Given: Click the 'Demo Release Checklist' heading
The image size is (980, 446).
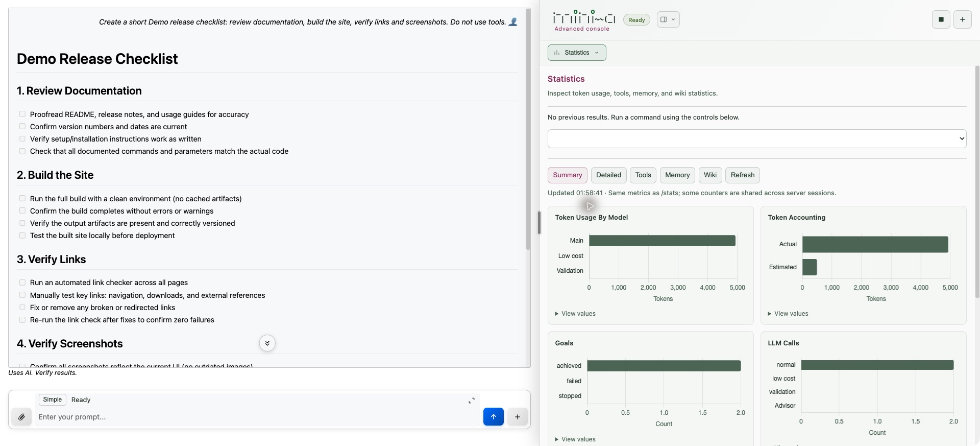Looking at the screenshot, I should pyautogui.click(x=97, y=59).
